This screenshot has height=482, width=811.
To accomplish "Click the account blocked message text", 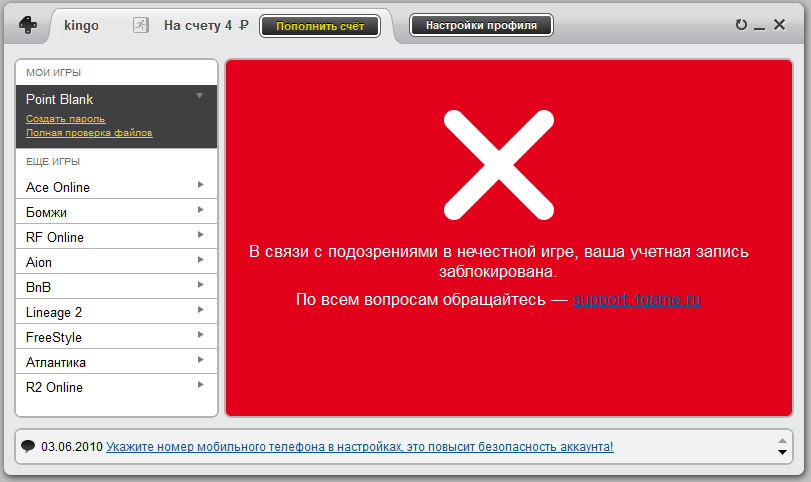I will 499,261.
